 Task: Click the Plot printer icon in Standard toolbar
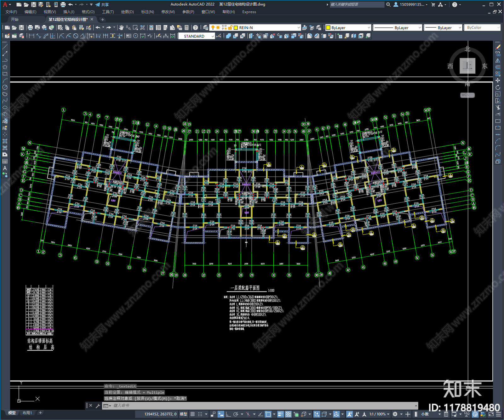click(x=30, y=28)
